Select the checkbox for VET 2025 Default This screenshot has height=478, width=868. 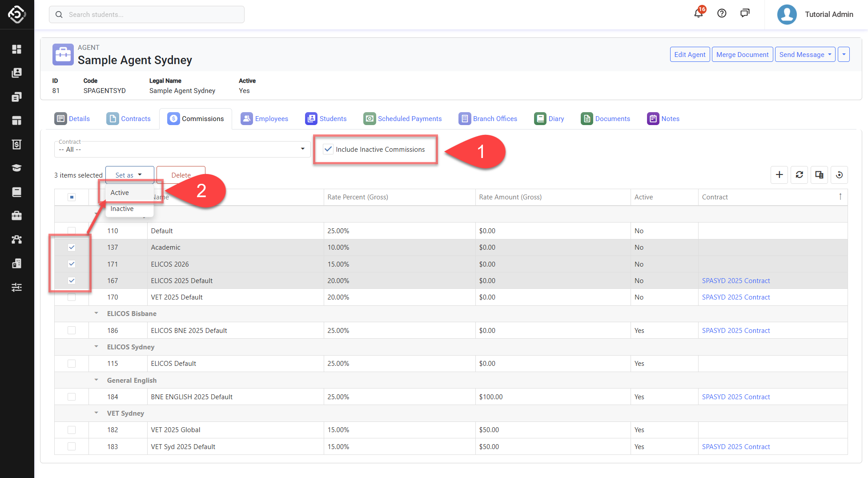coord(72,297)
